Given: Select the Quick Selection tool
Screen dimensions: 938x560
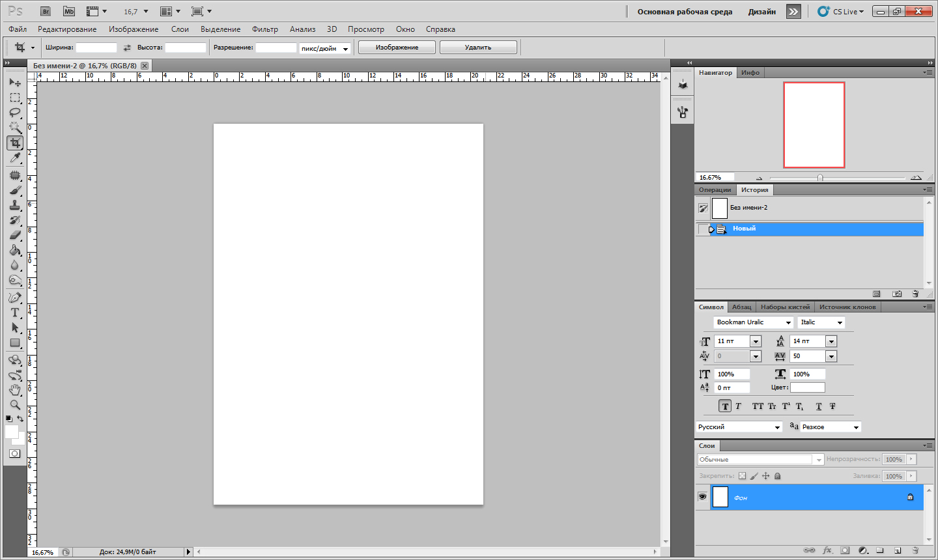Looking at the screenshot, I should (x=15, y=128).
